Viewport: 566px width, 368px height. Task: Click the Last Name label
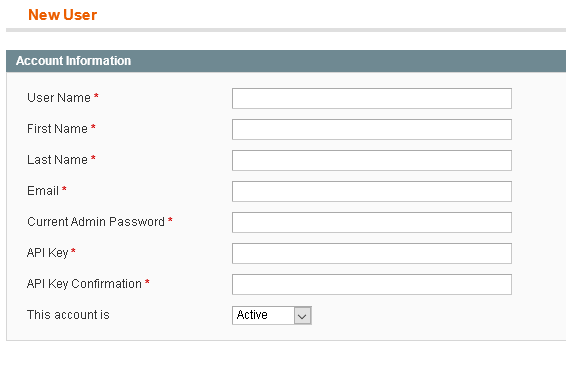coord(57,160)
